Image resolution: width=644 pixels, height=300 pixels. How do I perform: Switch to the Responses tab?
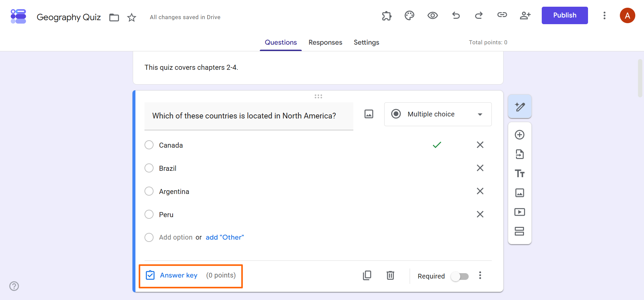click(x=325, y=43)
